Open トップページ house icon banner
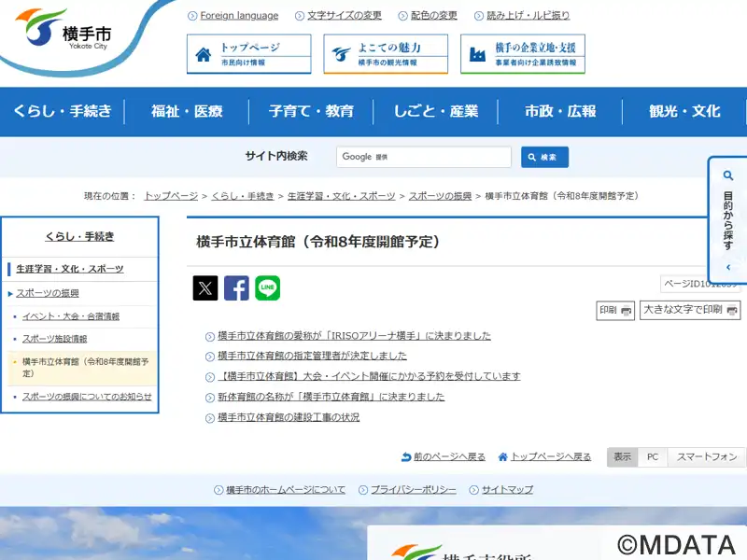 click(248, 54)
